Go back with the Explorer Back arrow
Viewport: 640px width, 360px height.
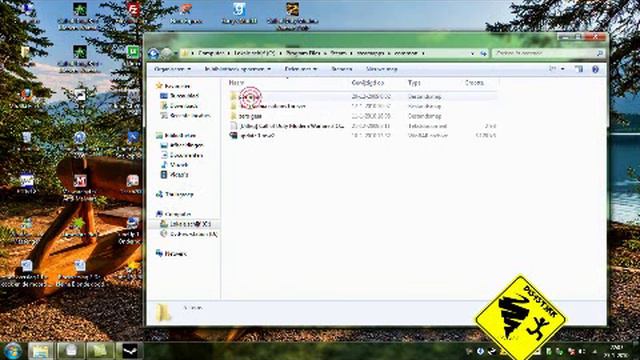(x=153, y=53)
